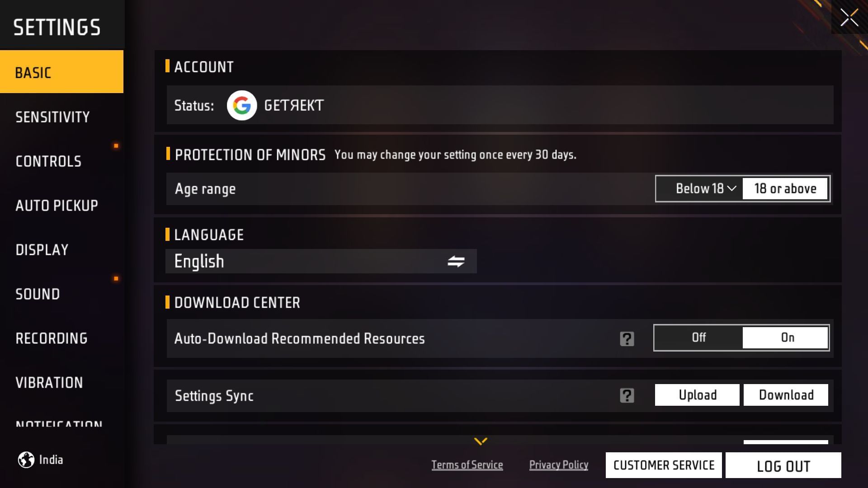This screenshot has height=488, width=868.
Task: Click the Settings Sync help question mark icon
Action: pos(627,395)
